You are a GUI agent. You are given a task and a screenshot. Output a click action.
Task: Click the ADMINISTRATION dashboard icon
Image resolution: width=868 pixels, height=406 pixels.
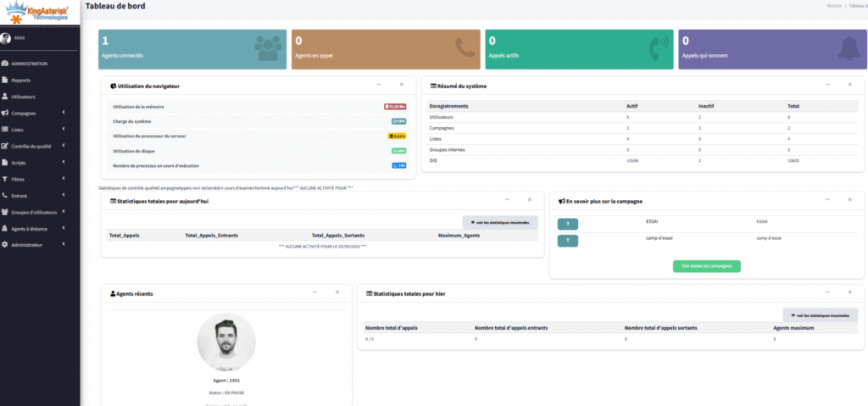[6, 64]
